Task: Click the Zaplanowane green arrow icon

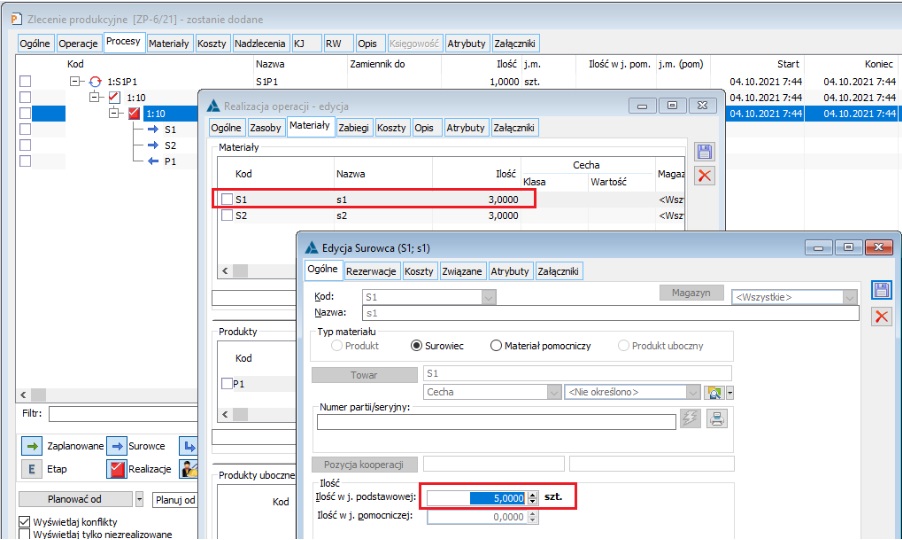Action: click(31, 446)
